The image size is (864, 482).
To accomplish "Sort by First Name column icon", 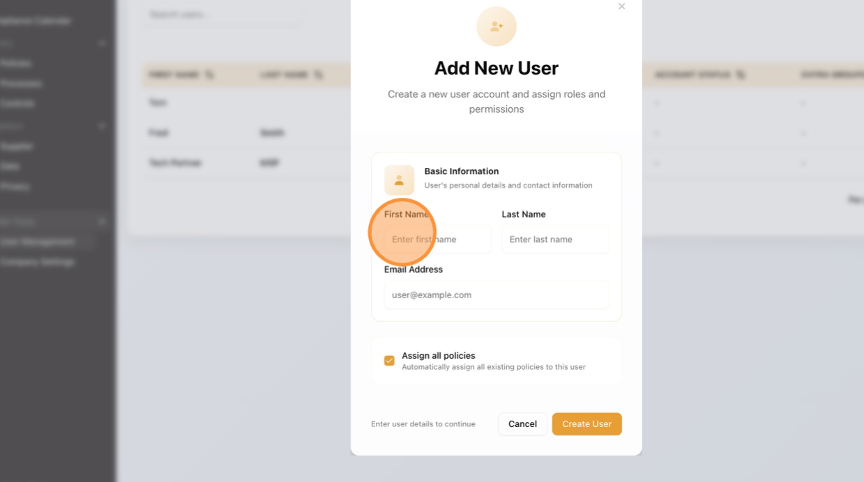I will 209,74.
